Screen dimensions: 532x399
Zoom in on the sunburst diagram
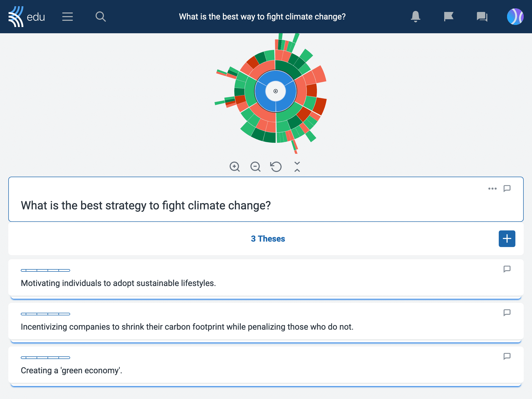click(235, 167)
